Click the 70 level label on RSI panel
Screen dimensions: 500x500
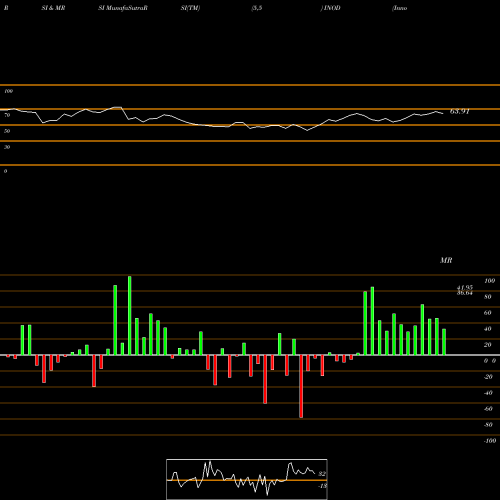click(7, 115)
